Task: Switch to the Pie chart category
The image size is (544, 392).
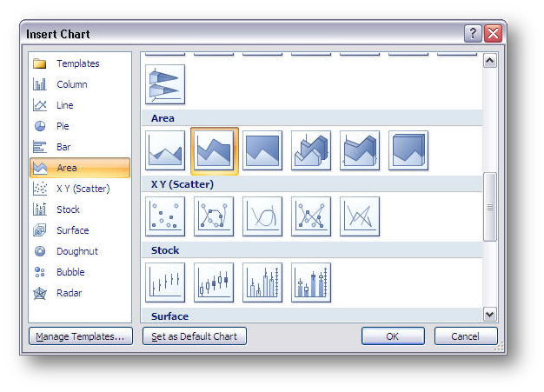Action: click(63, 126)
